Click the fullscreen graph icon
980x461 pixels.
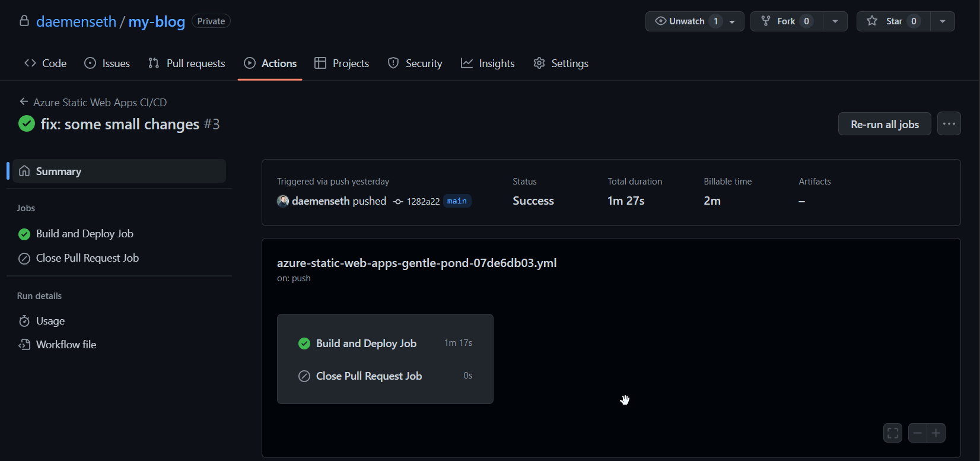coord(893,433)
